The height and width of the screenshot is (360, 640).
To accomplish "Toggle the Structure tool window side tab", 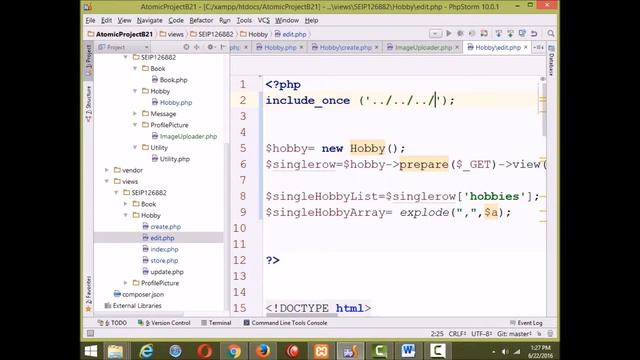I will click(89, 104).
